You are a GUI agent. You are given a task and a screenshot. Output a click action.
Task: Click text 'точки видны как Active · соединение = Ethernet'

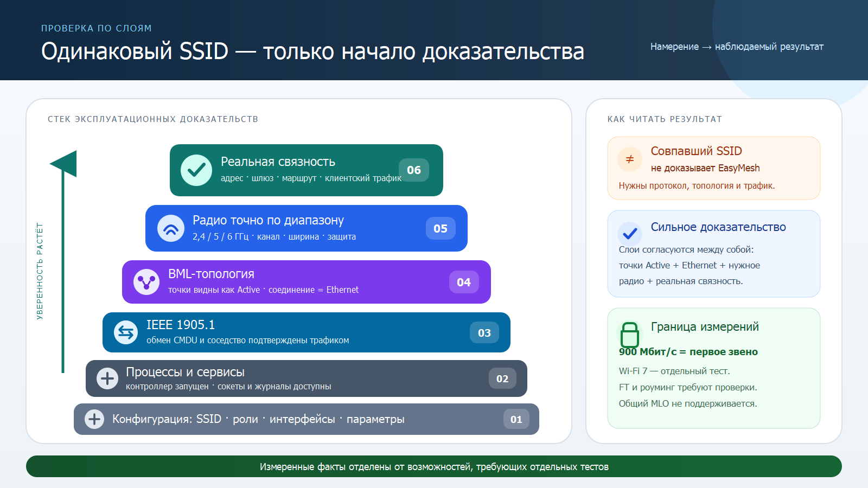(263, 290)
